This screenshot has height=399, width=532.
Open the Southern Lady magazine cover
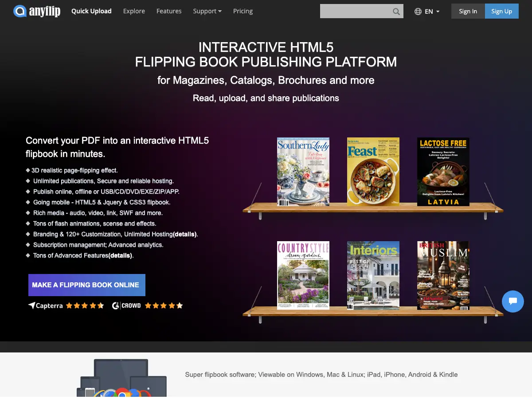304,172
